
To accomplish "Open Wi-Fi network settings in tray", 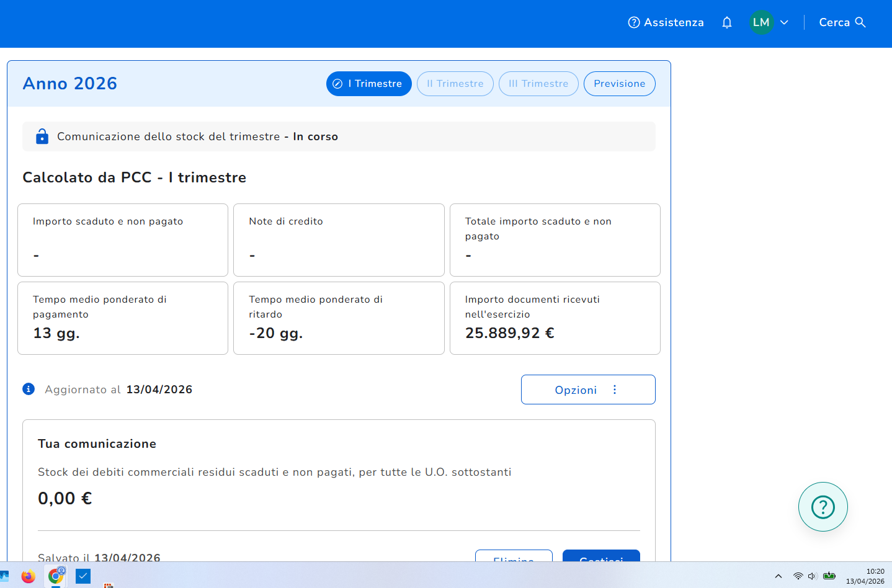I will (798, 576).
